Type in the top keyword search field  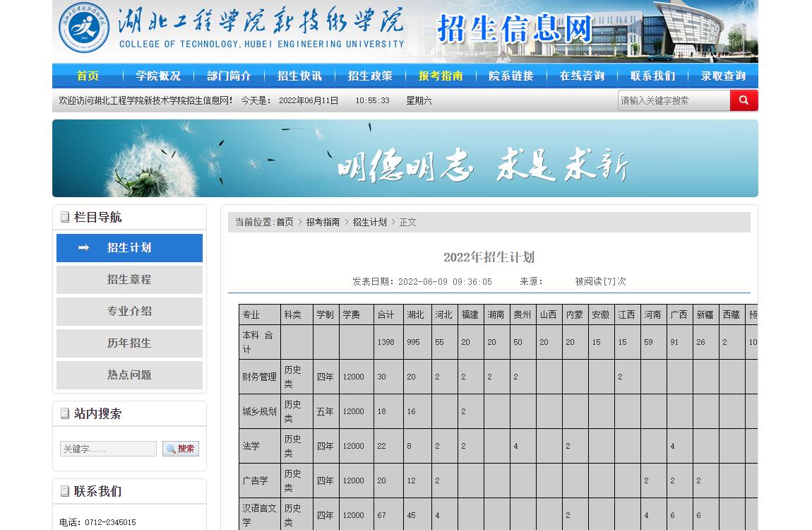point(674,100)
